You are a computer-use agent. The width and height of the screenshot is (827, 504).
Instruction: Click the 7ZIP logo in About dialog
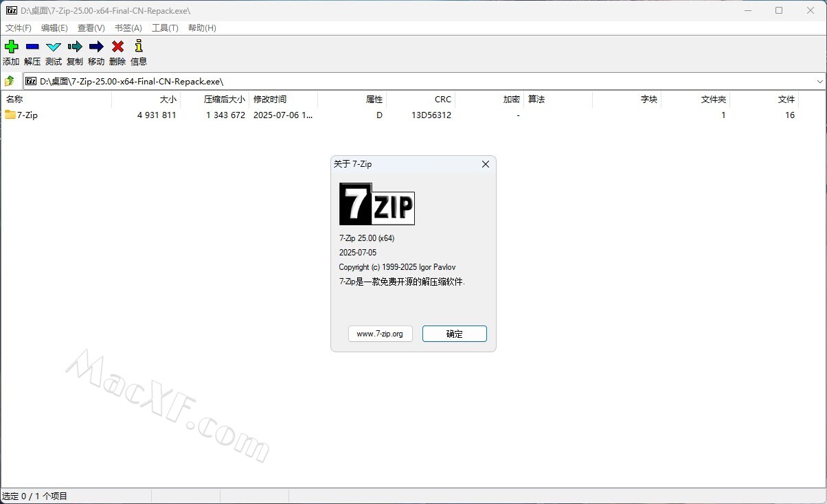coord(377,204)
